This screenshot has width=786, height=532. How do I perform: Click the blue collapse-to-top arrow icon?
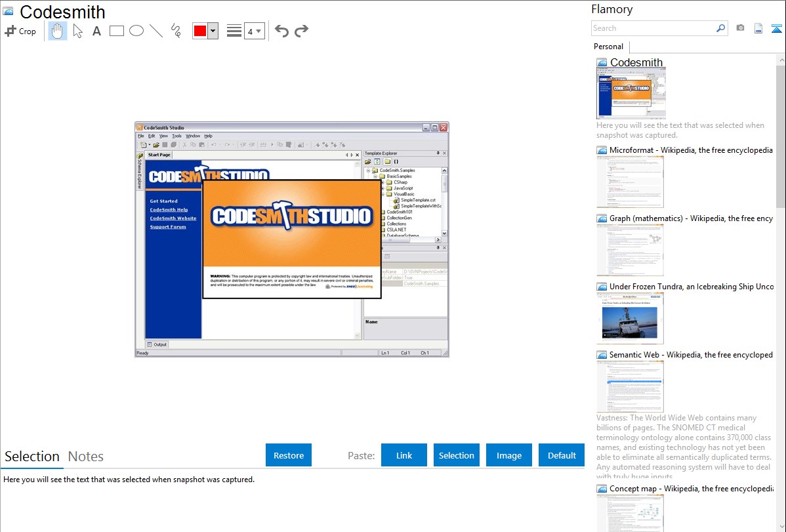(x=776, y=28)
